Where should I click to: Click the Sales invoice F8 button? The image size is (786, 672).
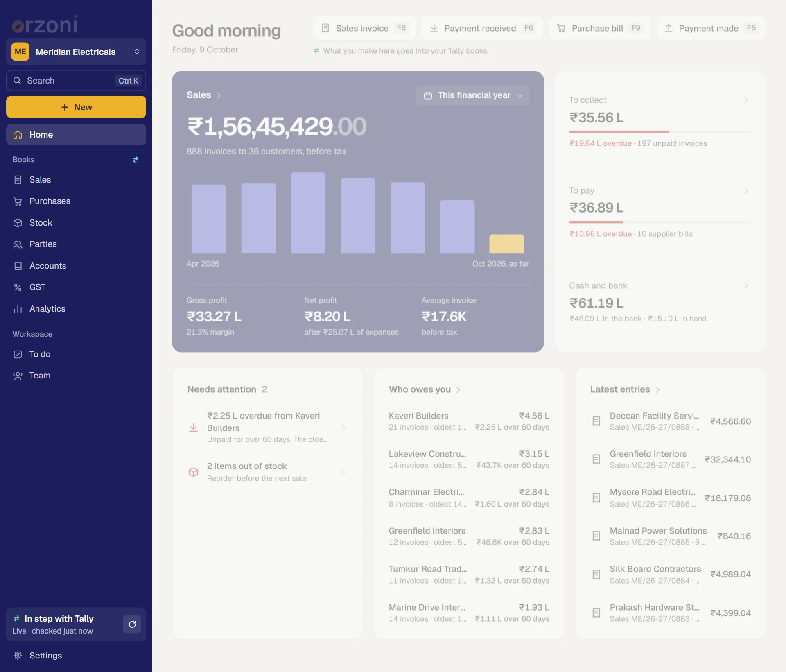point(364,28)
